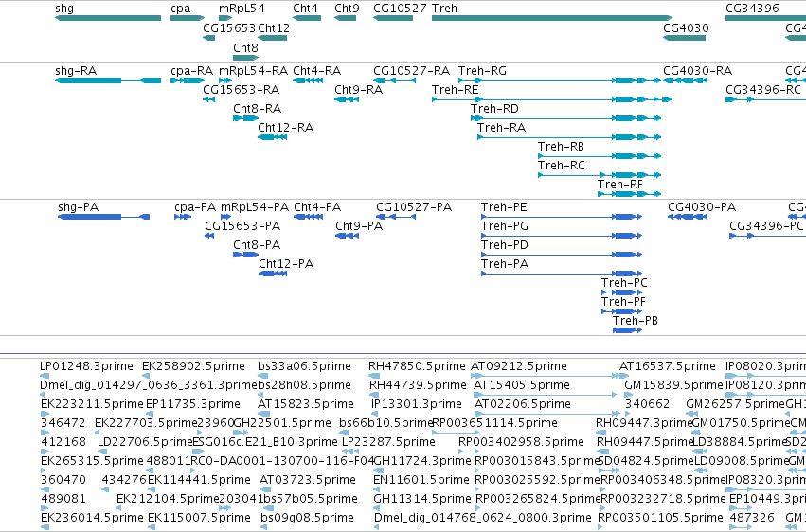Click the Cht4-RA transcript glyph

pos(308,80)
